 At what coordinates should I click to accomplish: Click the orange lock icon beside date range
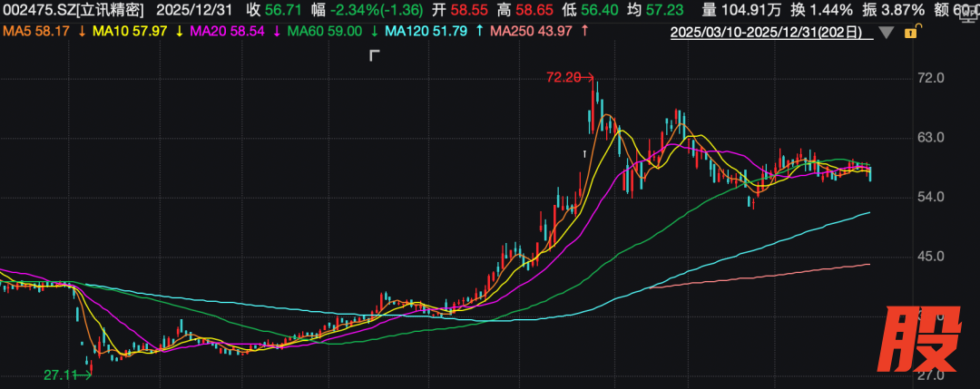910,33
